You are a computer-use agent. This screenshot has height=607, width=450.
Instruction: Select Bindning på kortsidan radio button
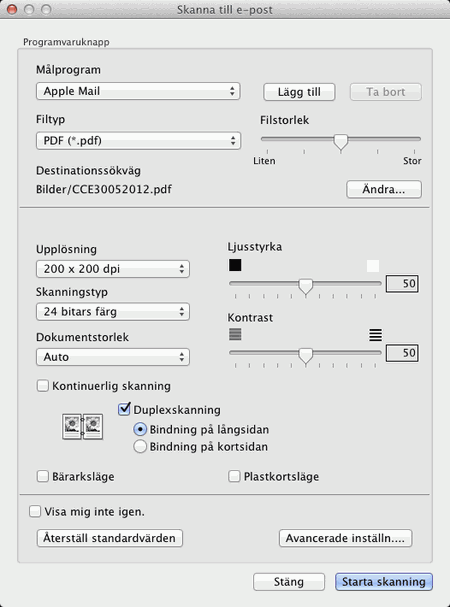(x=140, y=446)
